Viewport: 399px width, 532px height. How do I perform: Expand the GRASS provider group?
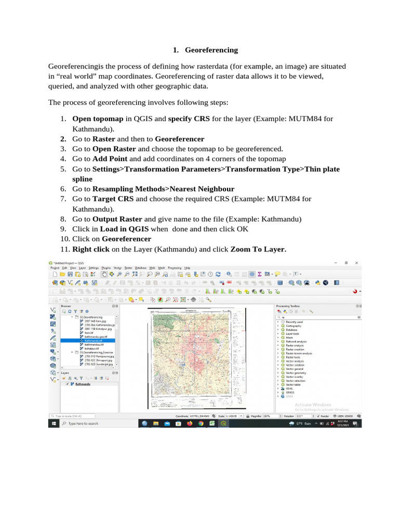[278, 392]
